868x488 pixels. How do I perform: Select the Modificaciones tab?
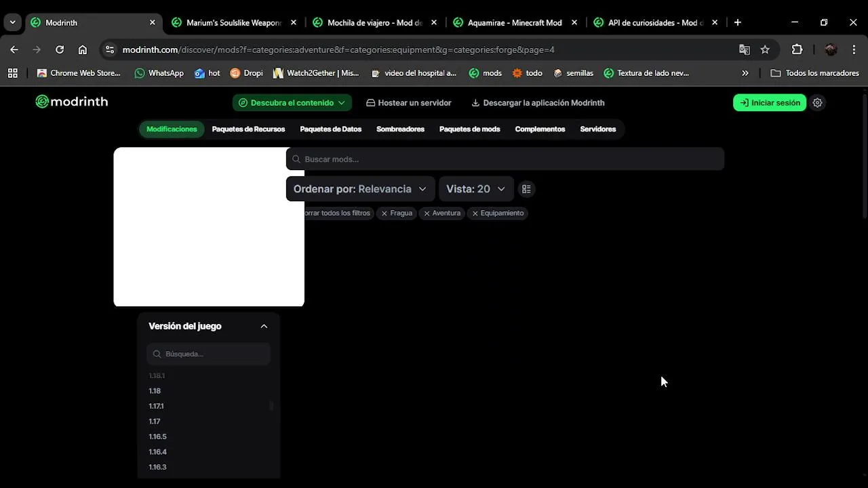click(172, 129)
